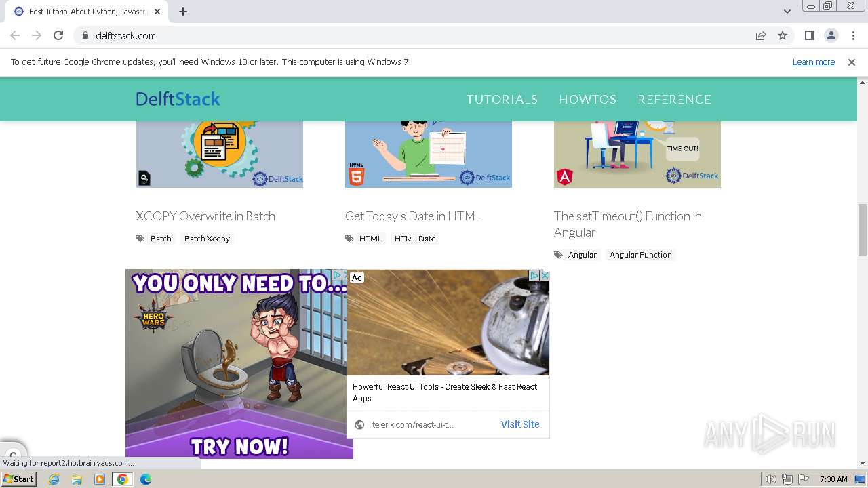The image size is (868, 488).
Task: Select the HTML tag
Action: 370,239
